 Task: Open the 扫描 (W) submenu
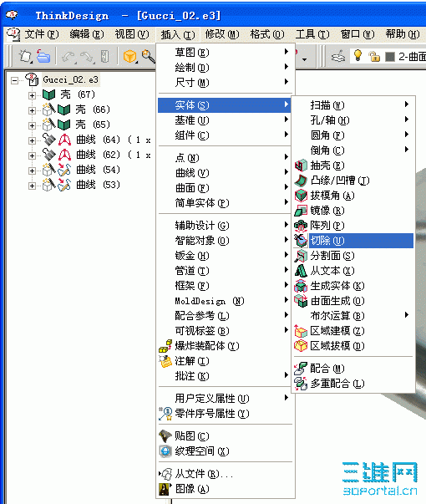point(353,105)
